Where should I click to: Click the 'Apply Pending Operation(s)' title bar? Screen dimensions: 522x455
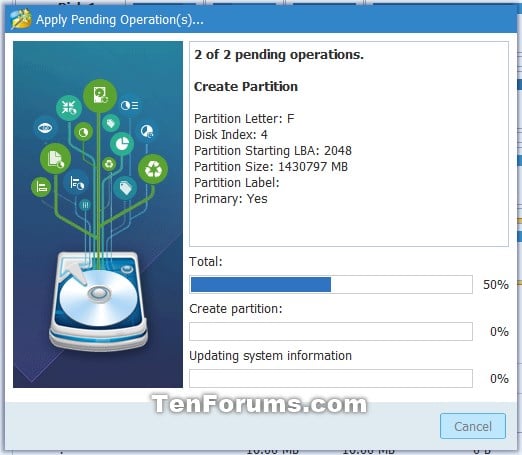[x=261, y=20]
